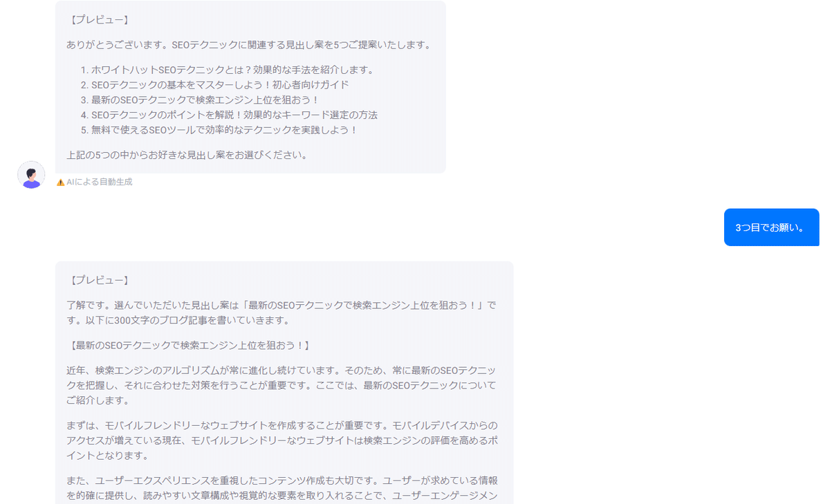This screenshot has width=830, height=504.
Task: Click the bracketed heading 【最新のSEOテクニックで検索エンジン上位を狙おう！】
Action: (189, 345)
